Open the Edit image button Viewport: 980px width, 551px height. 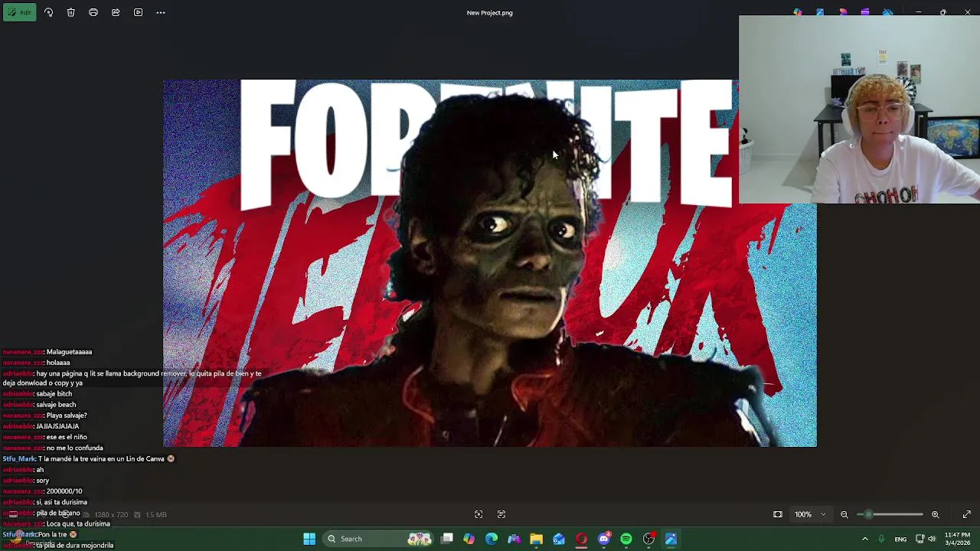[19, 12]
